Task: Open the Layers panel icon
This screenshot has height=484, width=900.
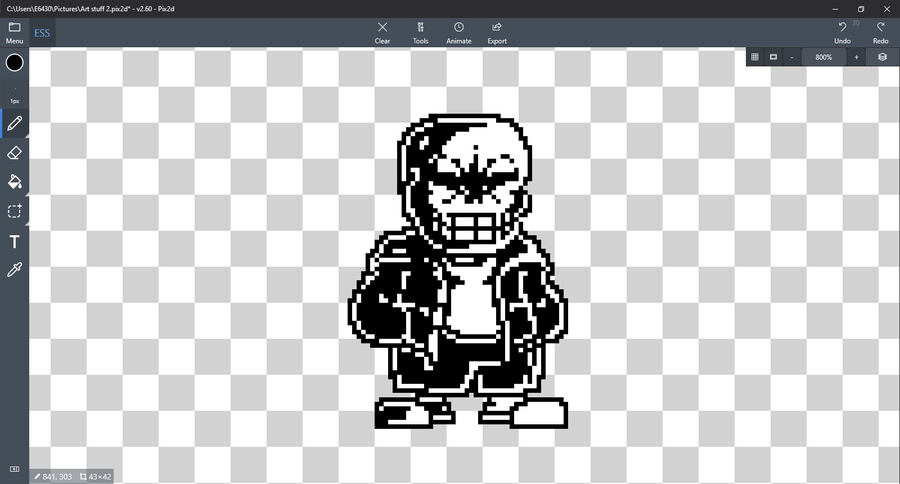Action: 882,57
